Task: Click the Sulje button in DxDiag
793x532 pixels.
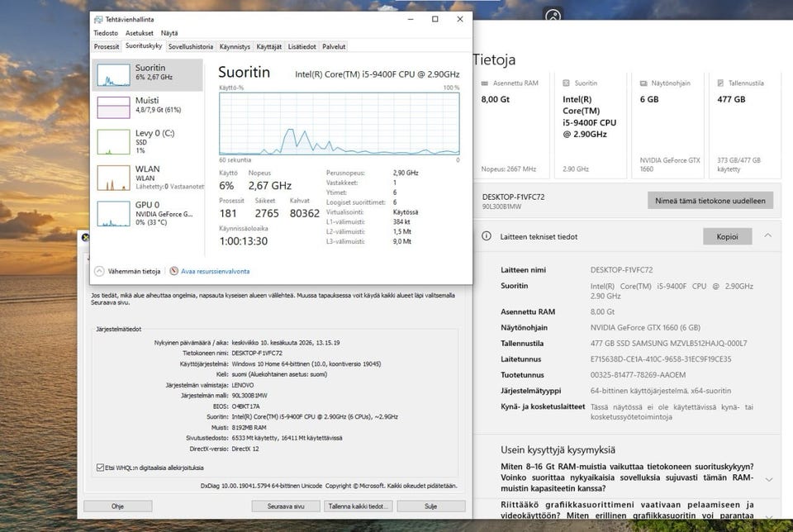Action: click(431, 506)
